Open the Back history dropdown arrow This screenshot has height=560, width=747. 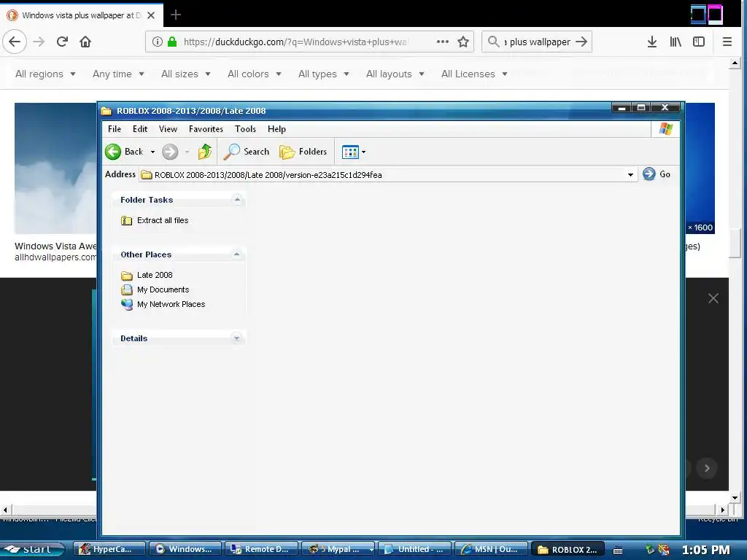tap(152, 152)
